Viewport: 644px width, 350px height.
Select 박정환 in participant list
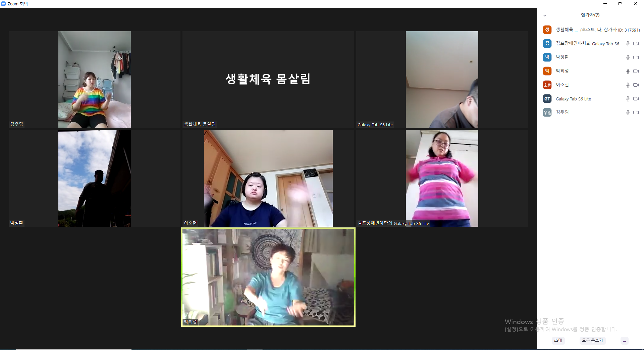(591, 57)
